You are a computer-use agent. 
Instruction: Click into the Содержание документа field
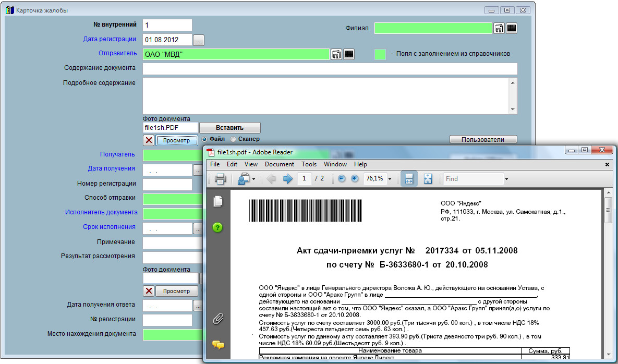[330, 69]
